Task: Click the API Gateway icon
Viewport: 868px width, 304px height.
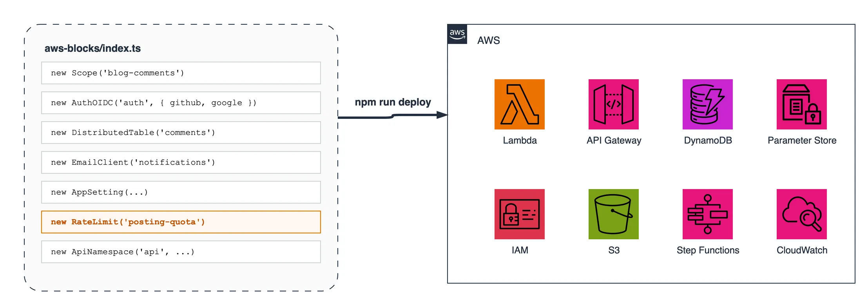Action: 613,104
